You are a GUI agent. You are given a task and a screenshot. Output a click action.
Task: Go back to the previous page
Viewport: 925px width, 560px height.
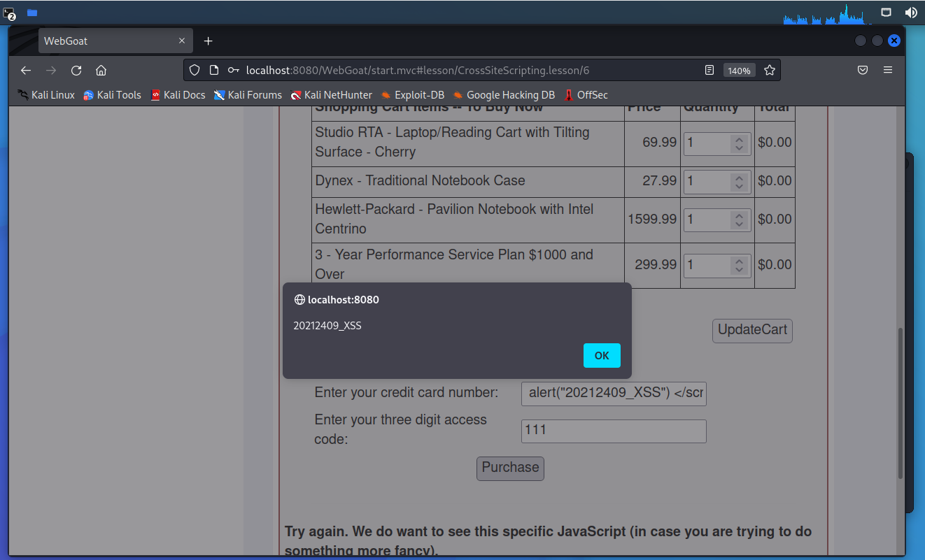[26, 70]
